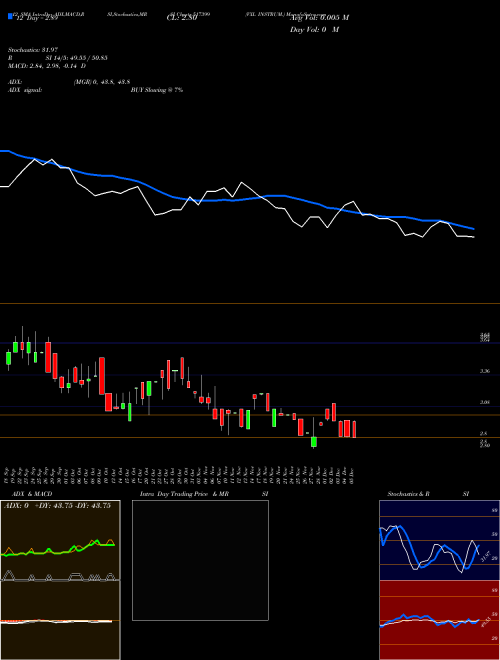Click the 'ADX signal:' label
This screenshot has height=660, width=500.
(x=25, y=90)
